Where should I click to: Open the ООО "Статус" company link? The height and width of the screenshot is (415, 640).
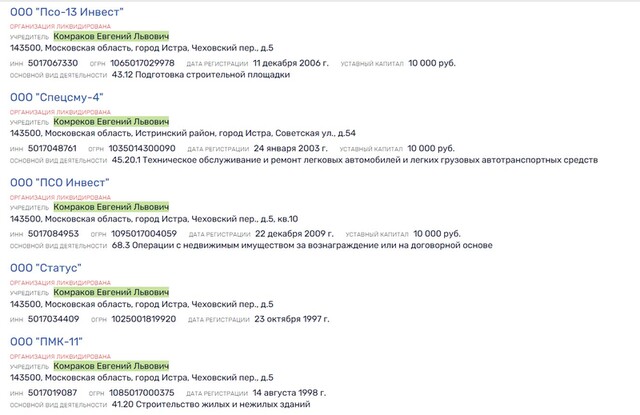click(45, 268)
